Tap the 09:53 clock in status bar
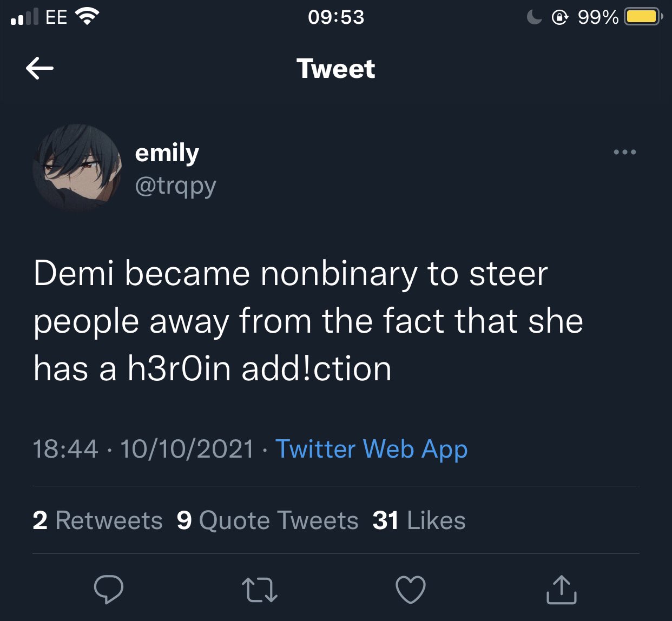 pyautogui.click(x=336, y=17)
